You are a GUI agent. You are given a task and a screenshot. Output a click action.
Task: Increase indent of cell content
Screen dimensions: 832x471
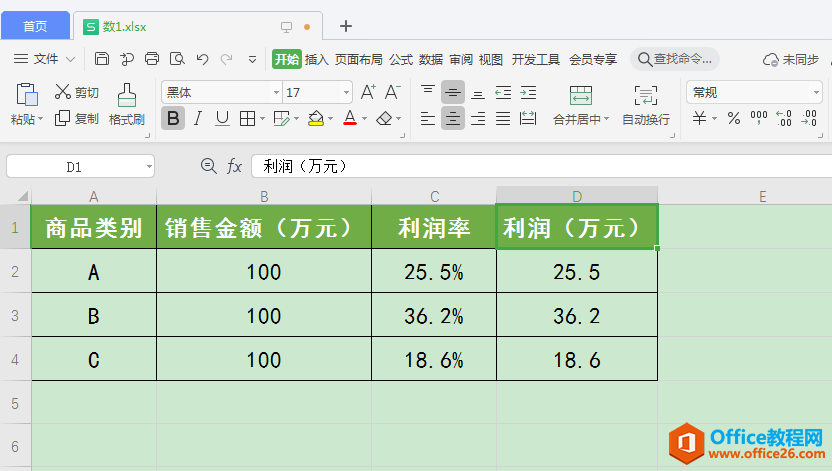pyautogui.click(x=528, y=92)
